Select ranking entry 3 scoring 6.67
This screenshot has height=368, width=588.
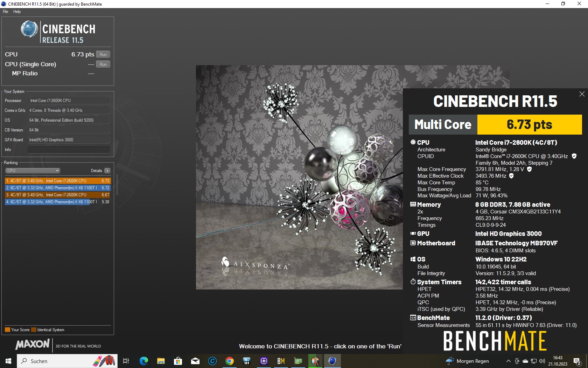(x=58, y=195)
